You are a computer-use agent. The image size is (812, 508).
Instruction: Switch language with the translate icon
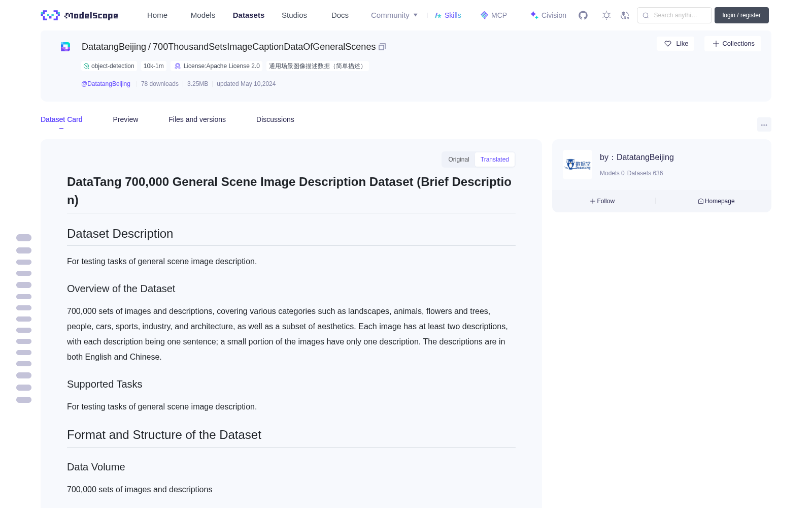coord(625,15)
